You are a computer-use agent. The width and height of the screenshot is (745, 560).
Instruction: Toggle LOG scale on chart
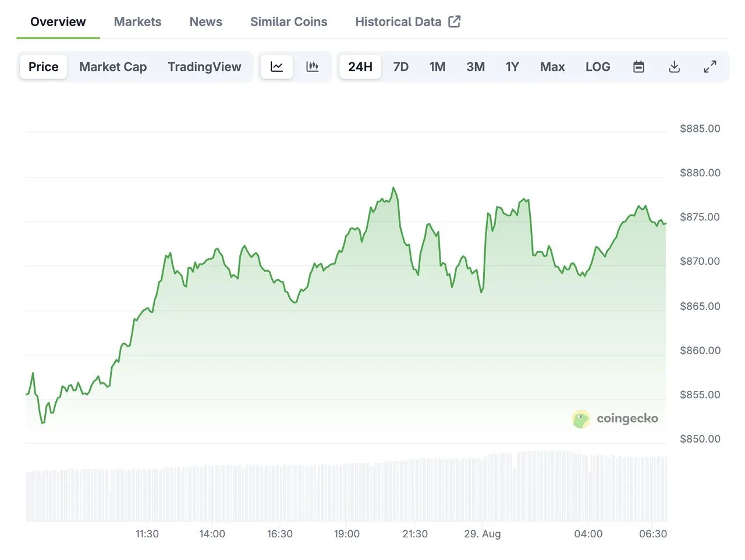(x=598, y=67)
